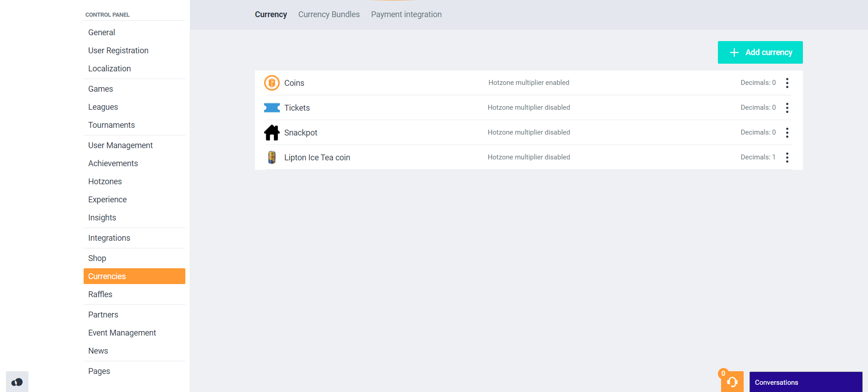Open the three-dot menu for Coins

[787, 83]
